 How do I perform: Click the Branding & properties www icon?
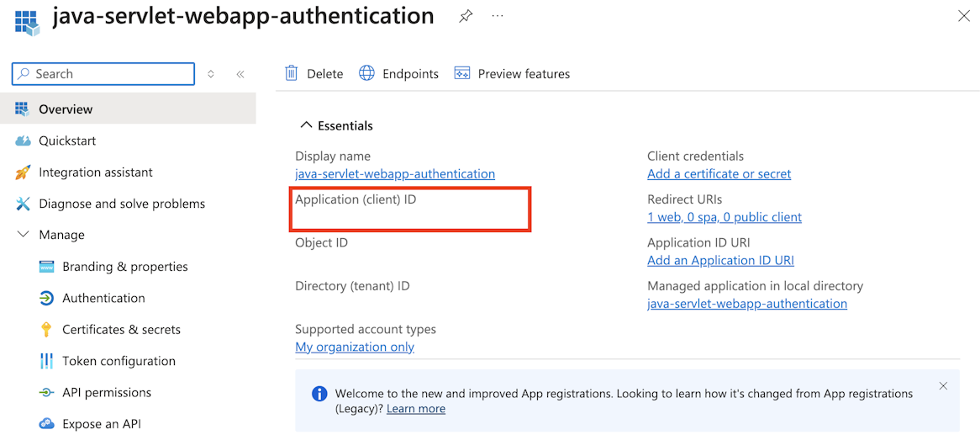(x=46, y=267)
